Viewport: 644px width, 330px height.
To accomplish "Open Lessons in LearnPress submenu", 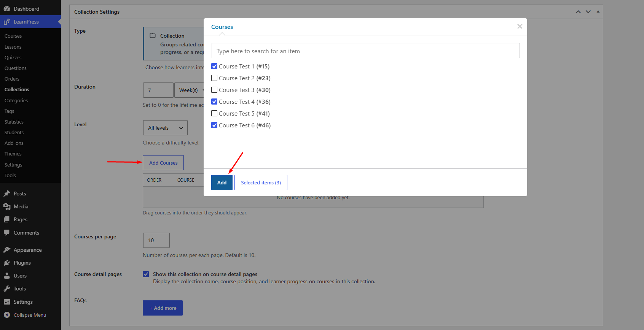I will click(x=13, y=47).
